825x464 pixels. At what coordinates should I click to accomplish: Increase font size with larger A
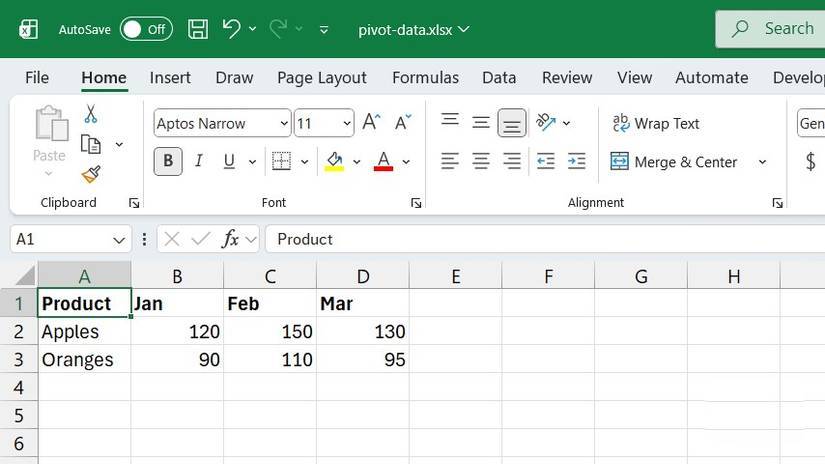pyautogui.click(x=371, y=122)
